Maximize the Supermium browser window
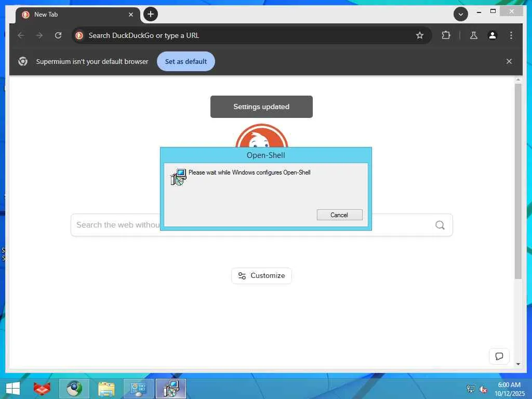 [493, 11]
